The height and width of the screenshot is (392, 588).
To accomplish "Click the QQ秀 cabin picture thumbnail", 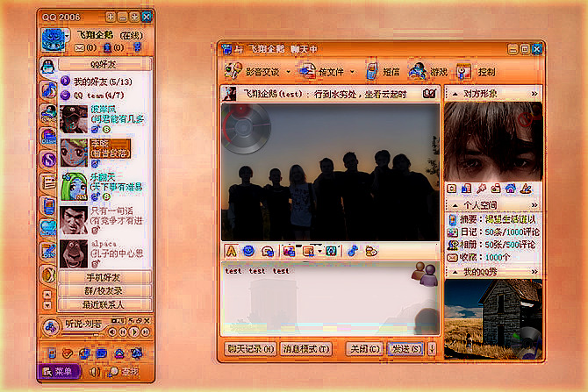I will pyautogui.click(x=493, y=319).
